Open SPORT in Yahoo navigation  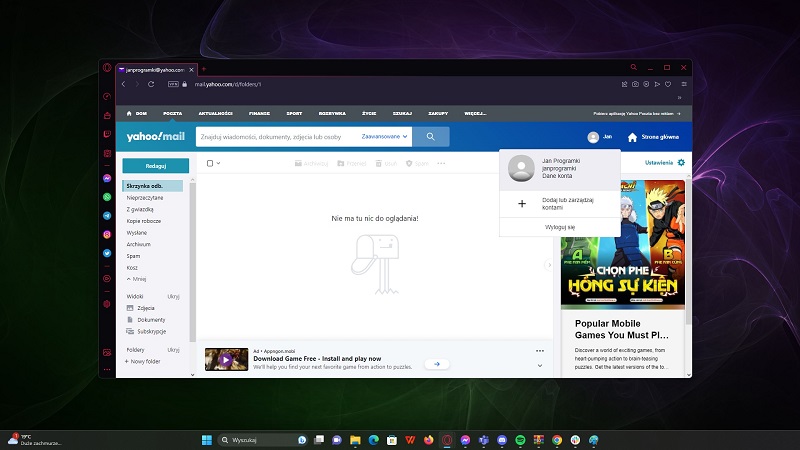point(294,113)
